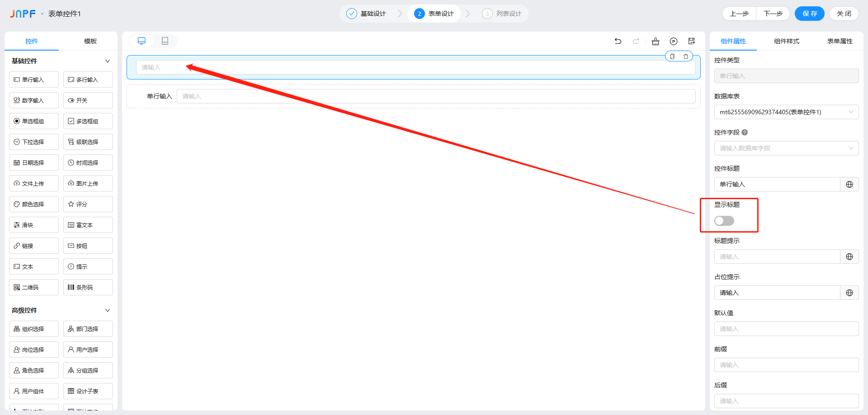Click globe icon next to 占位提示 field

tap(849, 293)
